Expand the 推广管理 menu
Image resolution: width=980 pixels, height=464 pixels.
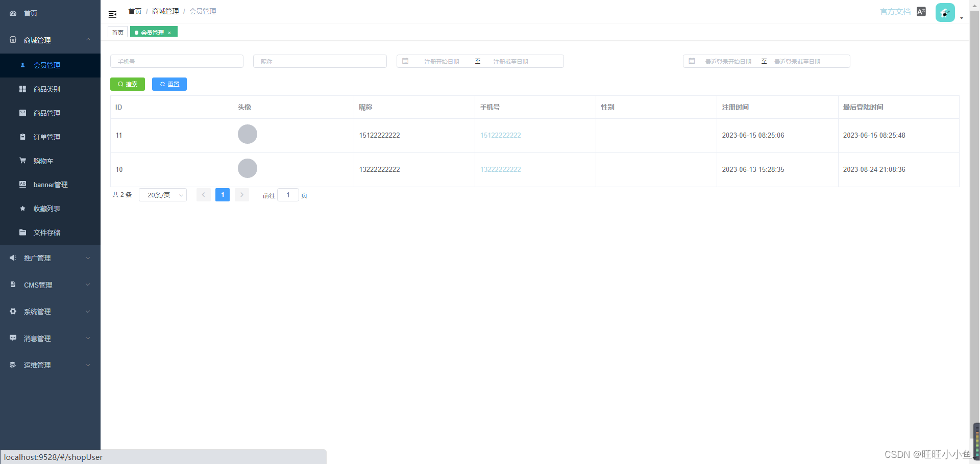37,258
